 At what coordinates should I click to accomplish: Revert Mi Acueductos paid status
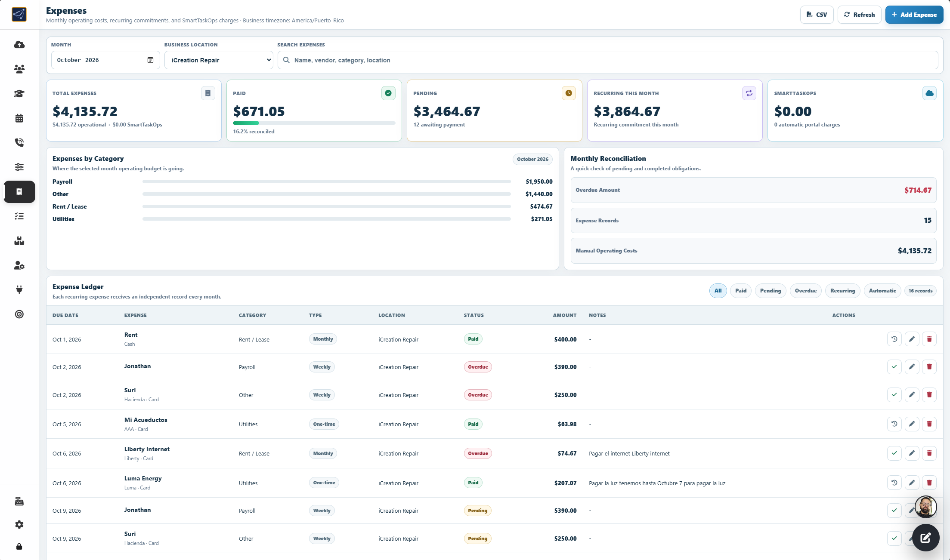[x=894, y=424]
